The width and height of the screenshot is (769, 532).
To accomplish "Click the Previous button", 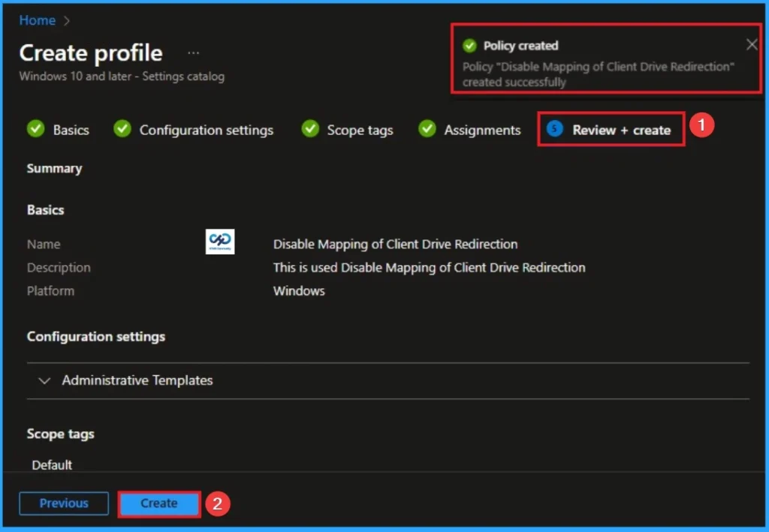I will (64, 503).
